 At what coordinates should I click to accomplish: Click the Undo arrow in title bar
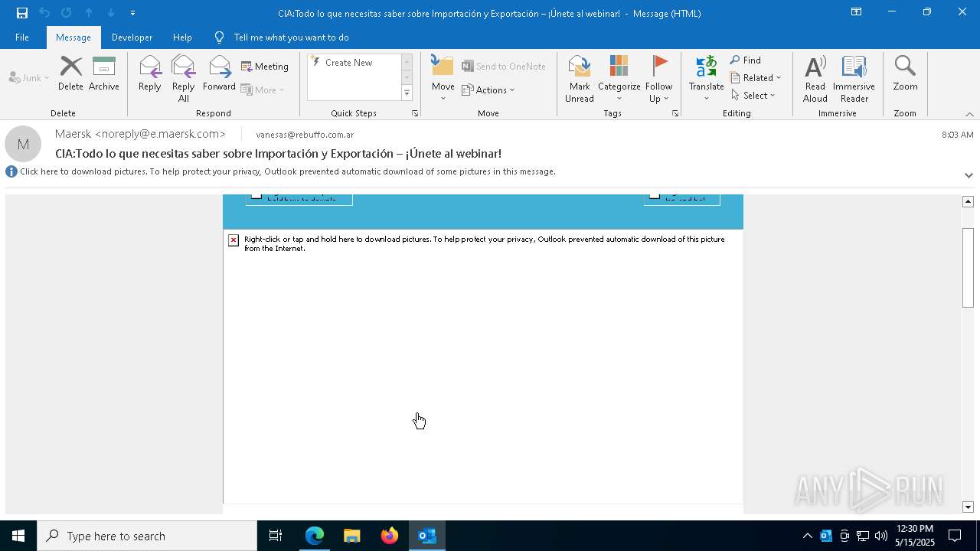pyautogui.click(x=44, y=12)
